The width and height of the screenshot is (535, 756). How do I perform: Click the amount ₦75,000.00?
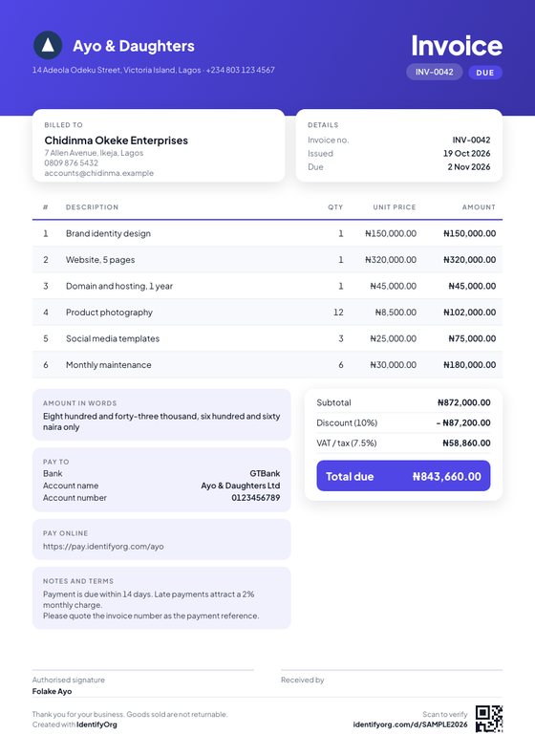click(472, 338)
